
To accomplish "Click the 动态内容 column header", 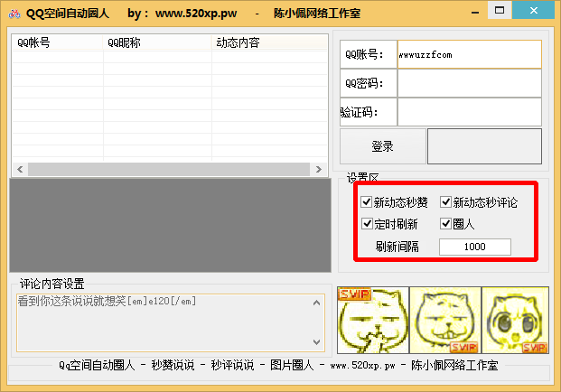I will (269, 42).
